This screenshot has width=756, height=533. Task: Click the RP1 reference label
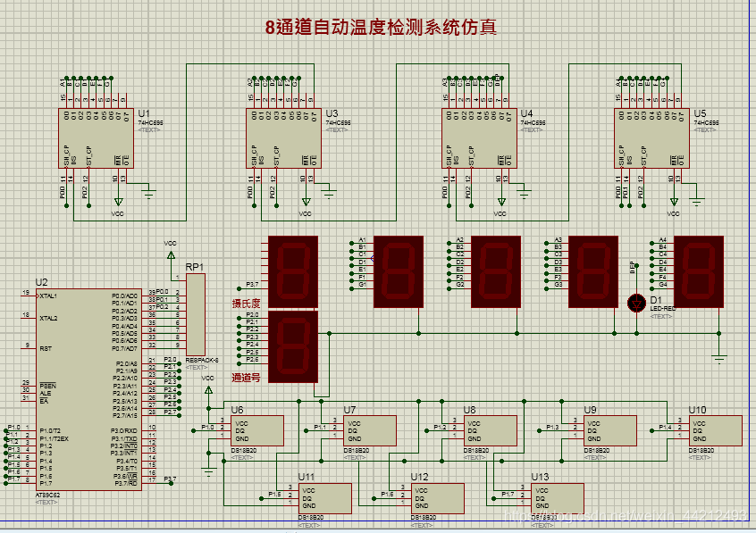point(195,267)
